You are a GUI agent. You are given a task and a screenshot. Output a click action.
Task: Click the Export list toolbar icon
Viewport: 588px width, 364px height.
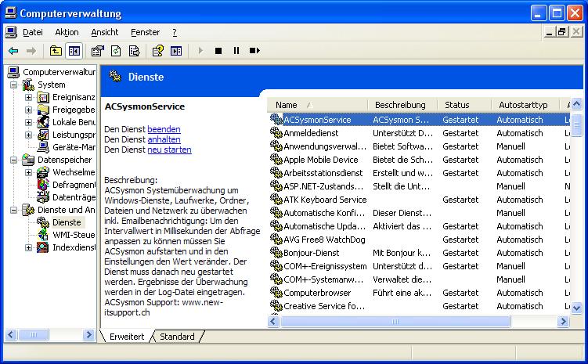click(134, 51)
